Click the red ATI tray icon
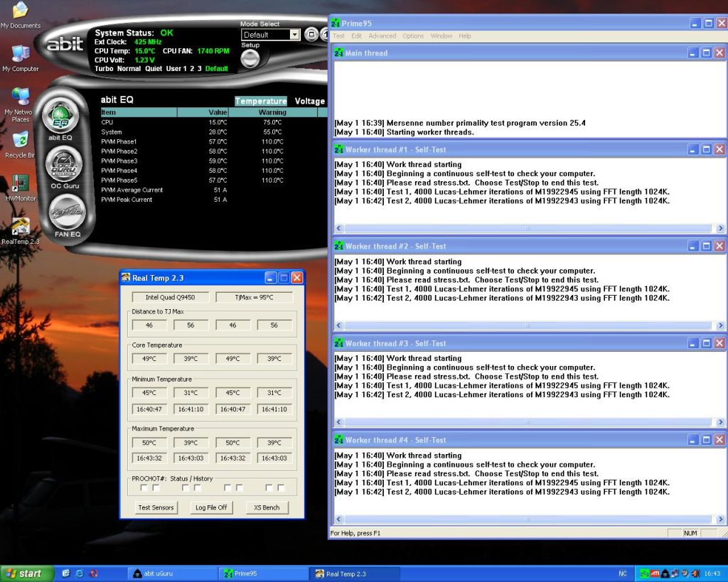The image size is (728, 582). tap(655, 573)
